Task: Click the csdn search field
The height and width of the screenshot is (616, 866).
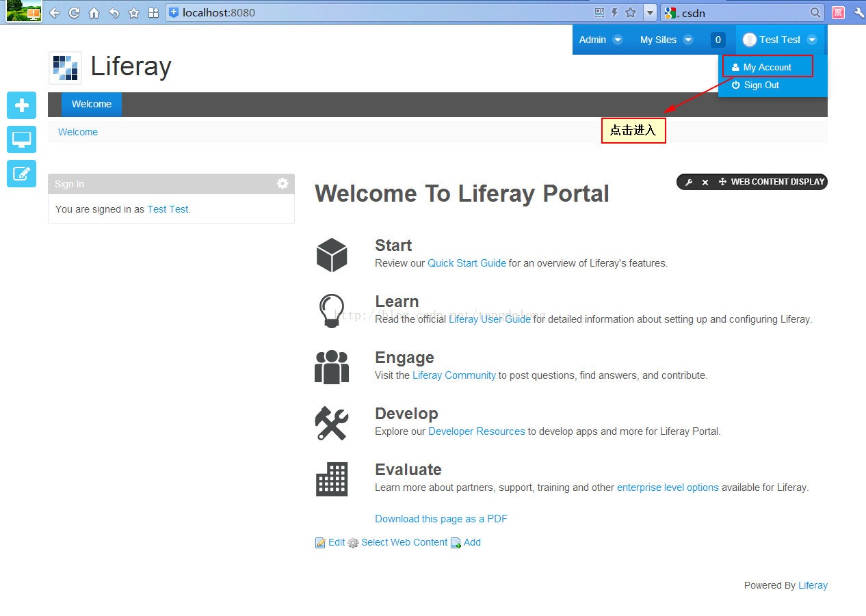Action: [x=744, y=12]
